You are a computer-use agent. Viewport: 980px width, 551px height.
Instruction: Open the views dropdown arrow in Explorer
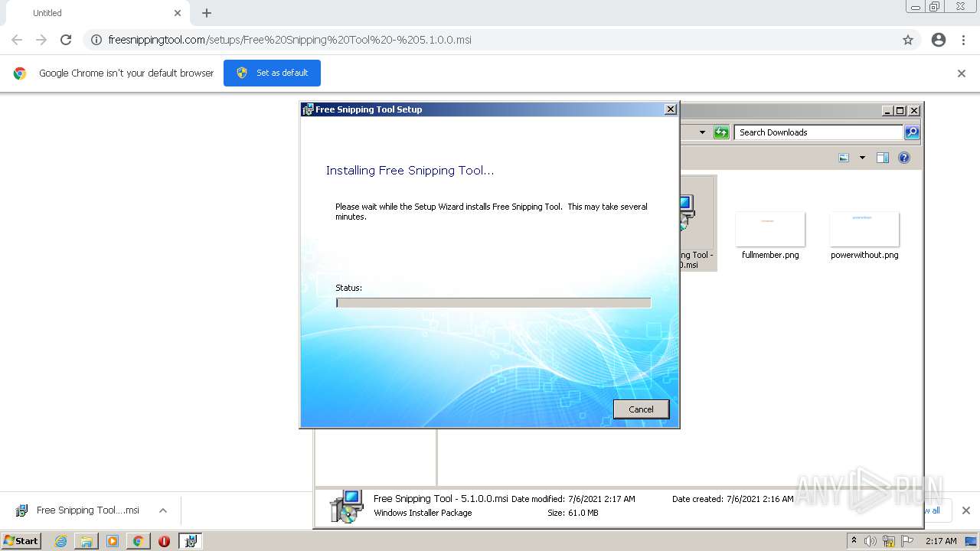coord(862,158)
